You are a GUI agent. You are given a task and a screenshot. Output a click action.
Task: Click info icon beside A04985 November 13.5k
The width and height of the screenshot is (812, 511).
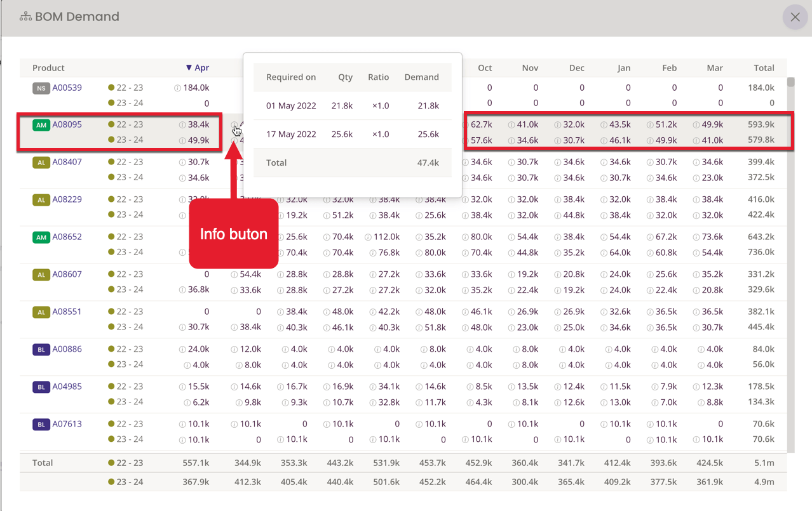tap(511, 387)
